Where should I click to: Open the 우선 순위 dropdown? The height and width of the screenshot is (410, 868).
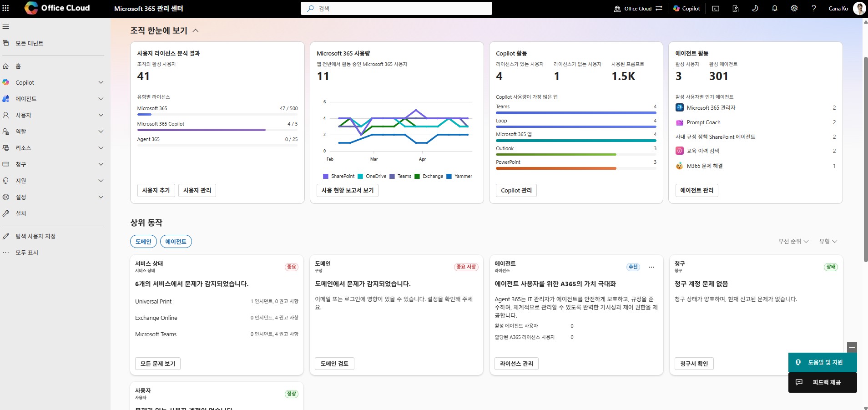point(793,241)
